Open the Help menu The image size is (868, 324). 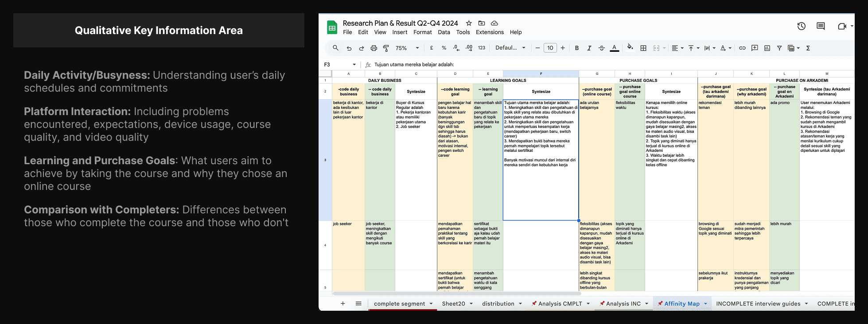[x=516, y=32]
